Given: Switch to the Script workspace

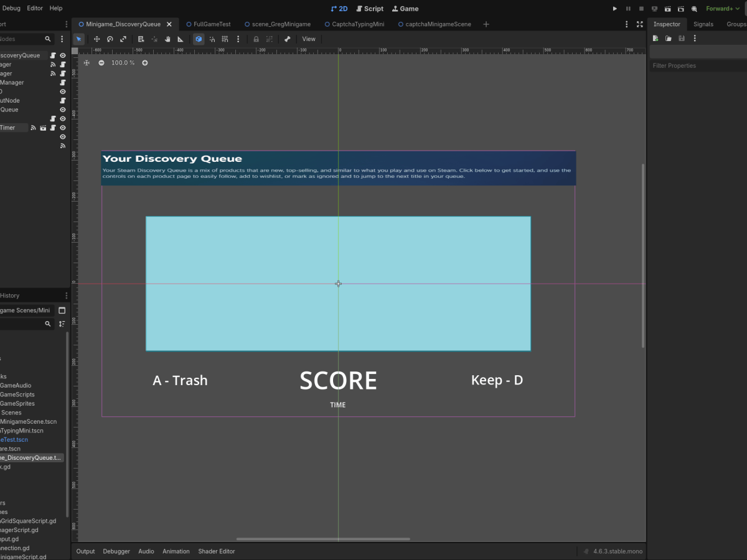Looking at the screenshot, I should [x=370, y=9].
